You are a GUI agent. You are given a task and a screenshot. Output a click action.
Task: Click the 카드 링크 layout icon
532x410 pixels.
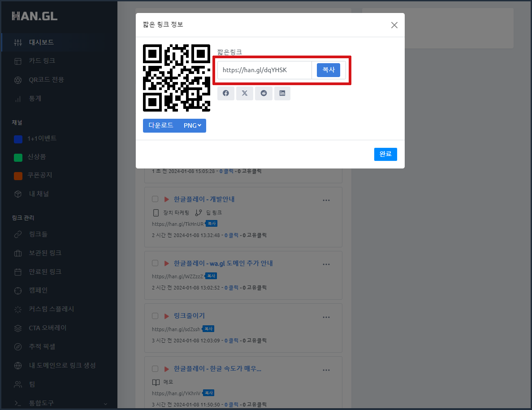pyautogui.click(x=18, y=61)
